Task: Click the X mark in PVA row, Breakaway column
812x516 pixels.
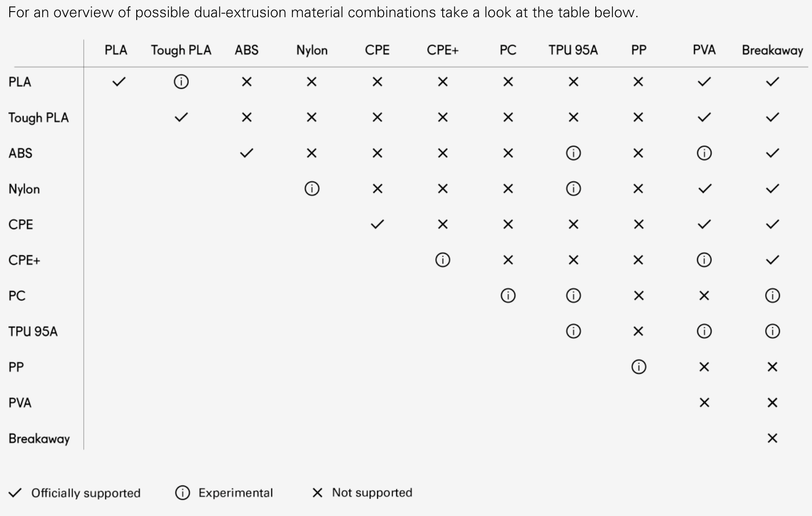Action: click(x=772, y=403)
